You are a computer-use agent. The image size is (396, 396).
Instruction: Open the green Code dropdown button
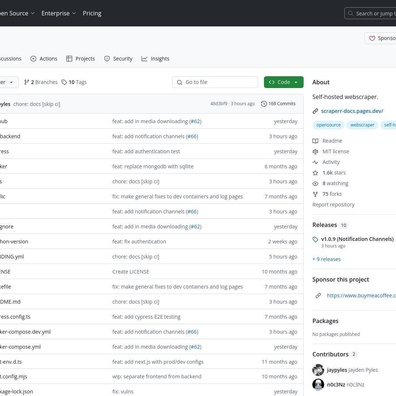pyautogui.click(x=284, y=82)
